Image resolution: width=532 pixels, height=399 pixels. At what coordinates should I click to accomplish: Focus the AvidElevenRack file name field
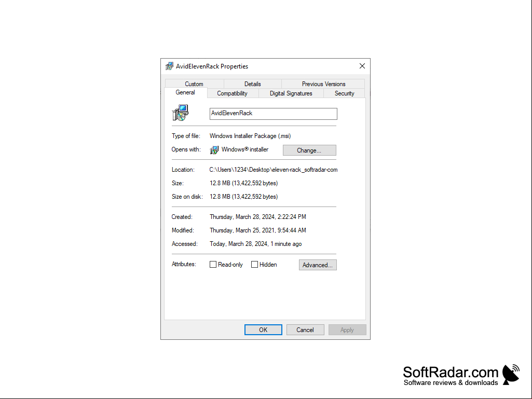274,114
